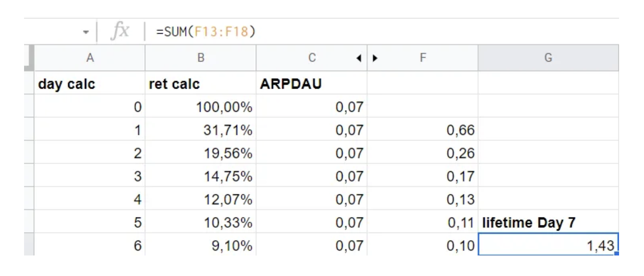Select ARPDAU 0,07 in day 6 row
This screenshot has height=276, width=644.
coord(311,245)
